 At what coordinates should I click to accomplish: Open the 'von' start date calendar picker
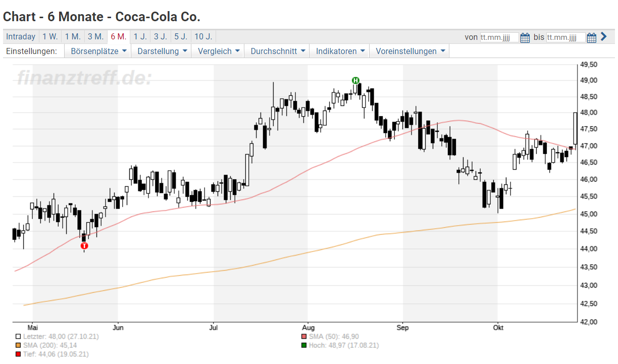(525, 37)
